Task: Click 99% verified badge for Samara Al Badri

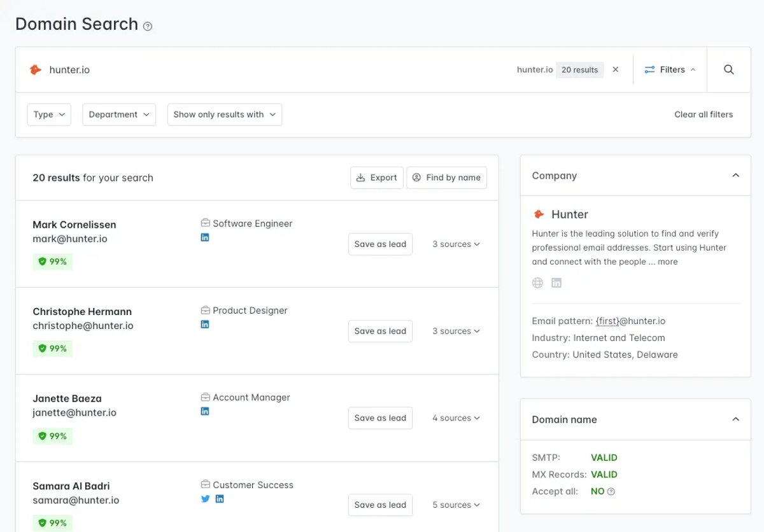Action: pos(53,523)
